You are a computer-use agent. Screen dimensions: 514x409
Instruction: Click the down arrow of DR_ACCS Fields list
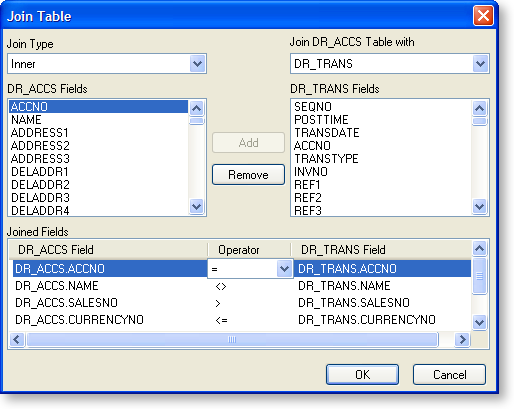(197, 207)
